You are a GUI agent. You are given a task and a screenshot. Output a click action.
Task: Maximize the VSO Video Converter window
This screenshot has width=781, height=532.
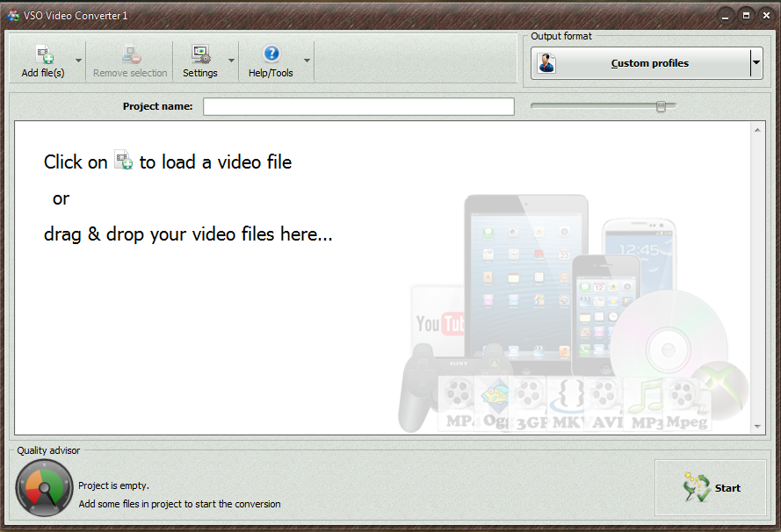pos(746,16)
